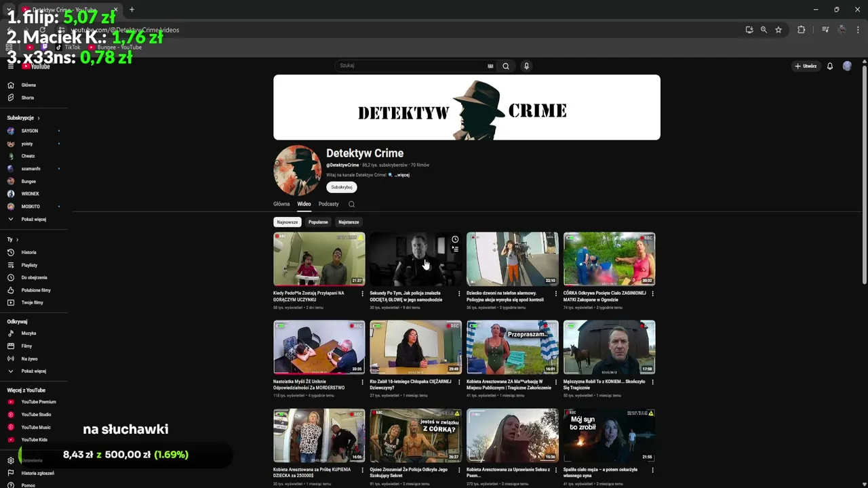
Task: Expand Pokaż więcej under subscriptions
Action: (34, 219)
